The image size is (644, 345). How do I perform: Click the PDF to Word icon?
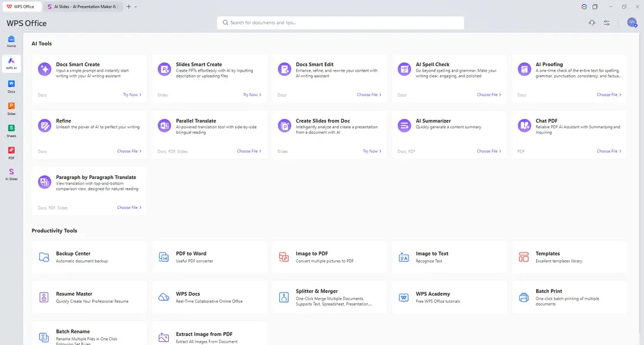164,257
